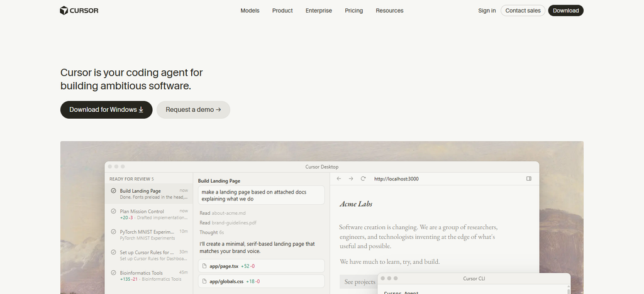Click Download for Windows button
Screen dimensions: 644x294
(106, 110)
